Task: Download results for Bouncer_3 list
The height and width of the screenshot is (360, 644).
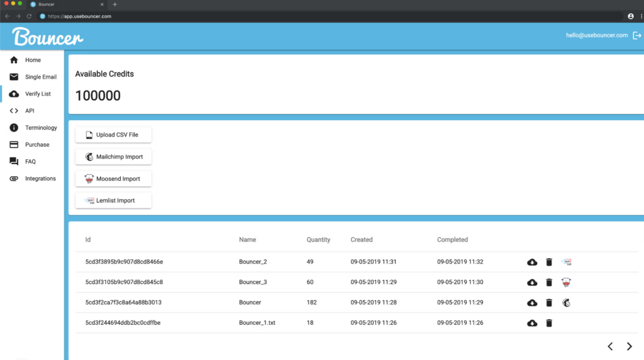Action: pyautogui.click(x=532, y=283)
